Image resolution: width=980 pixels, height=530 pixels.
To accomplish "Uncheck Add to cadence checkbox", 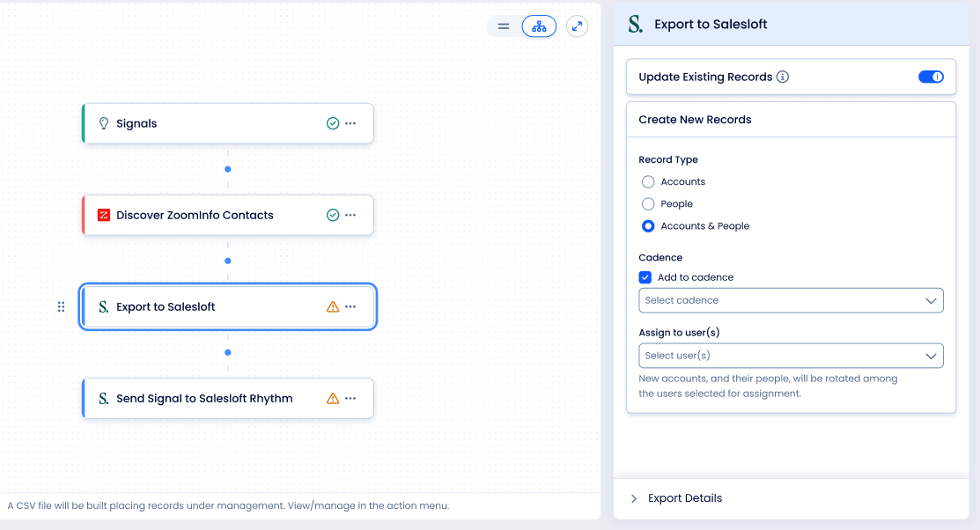I will pyautogui.click(x=645, y=277).
